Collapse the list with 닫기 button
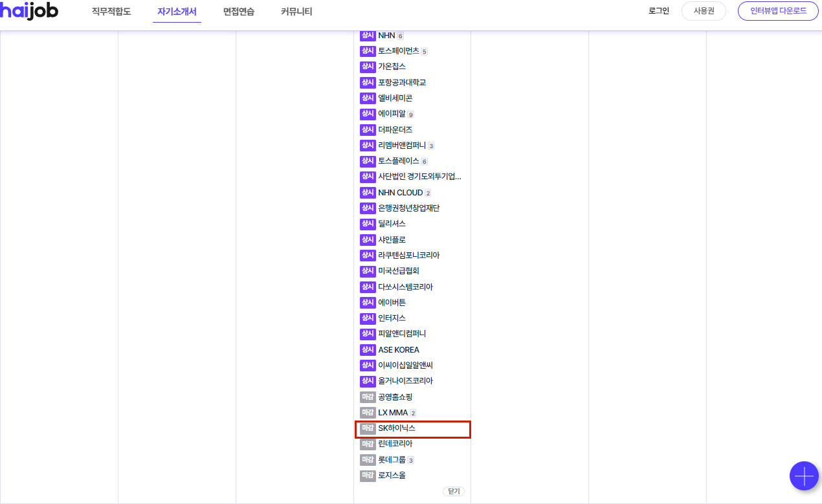822x504 pixels. point(454,491)
